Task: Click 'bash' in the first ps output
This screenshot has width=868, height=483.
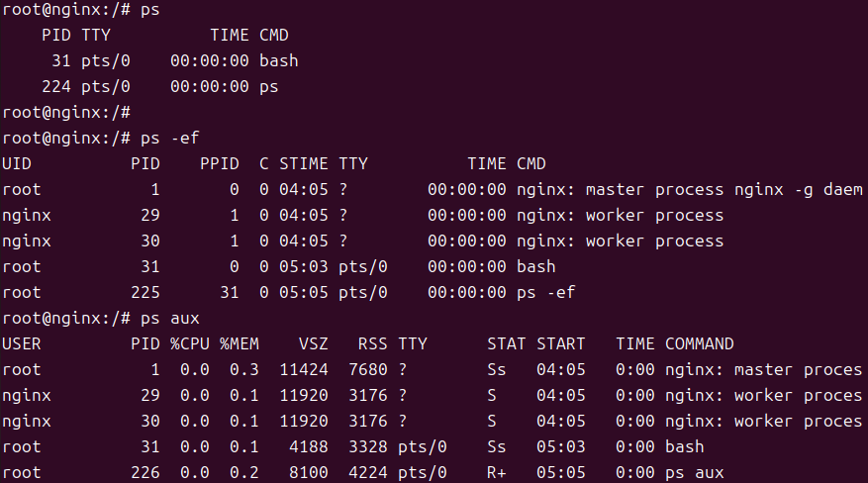Action: [x=278, y=60]
